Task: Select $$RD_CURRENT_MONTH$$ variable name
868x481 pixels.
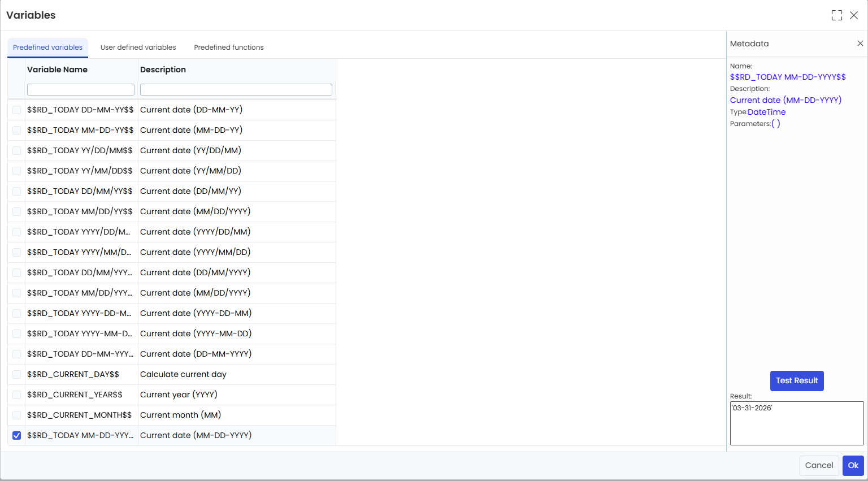Action: pos(79,415)
